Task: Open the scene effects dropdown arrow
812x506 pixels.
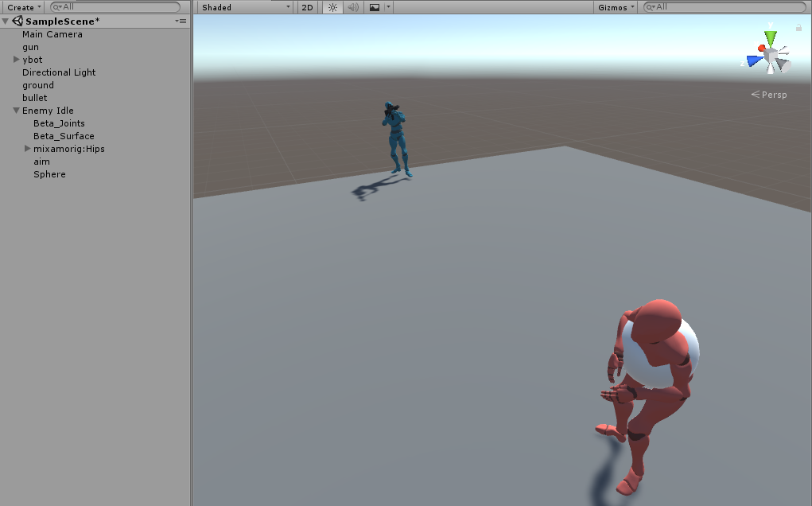Action: [x=388, y=7]
